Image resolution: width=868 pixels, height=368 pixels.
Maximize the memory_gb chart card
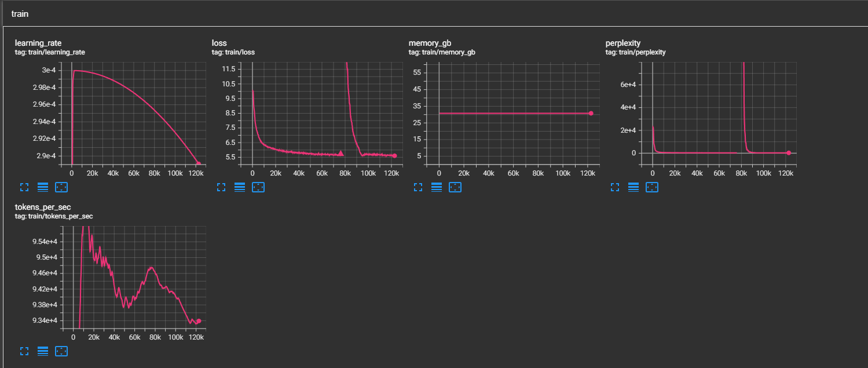click(x=418, y=187)
